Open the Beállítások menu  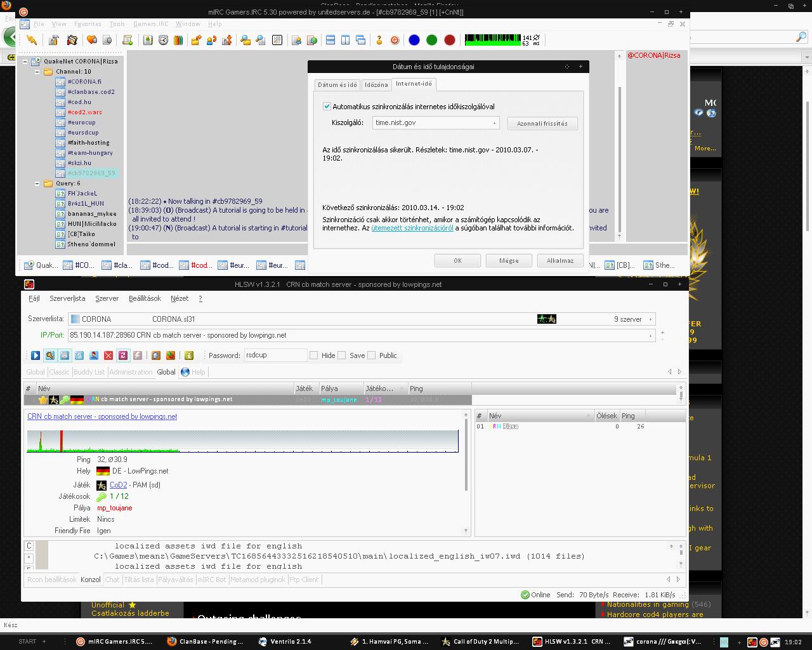(145, 298)
